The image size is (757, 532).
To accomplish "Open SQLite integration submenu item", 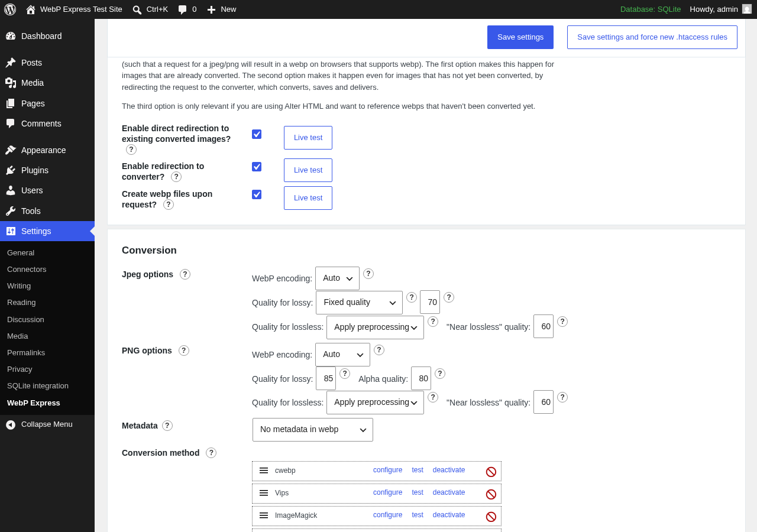I will pos(38,386).
